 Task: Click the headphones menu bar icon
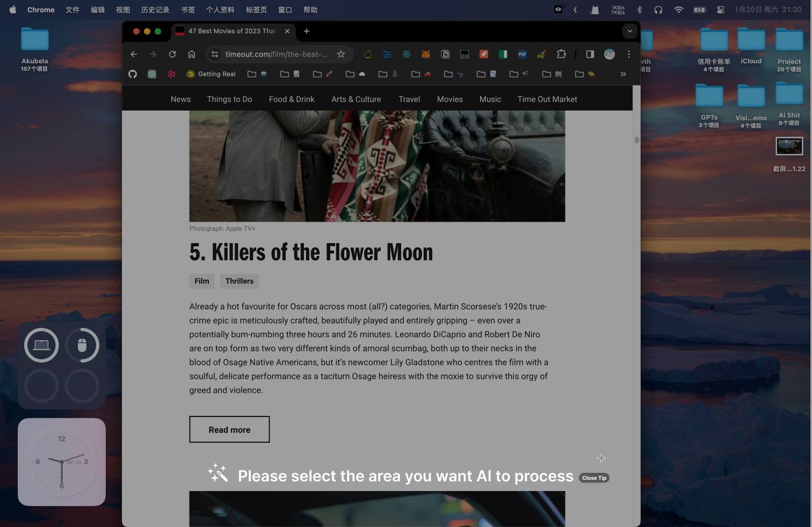click(658, 10)
